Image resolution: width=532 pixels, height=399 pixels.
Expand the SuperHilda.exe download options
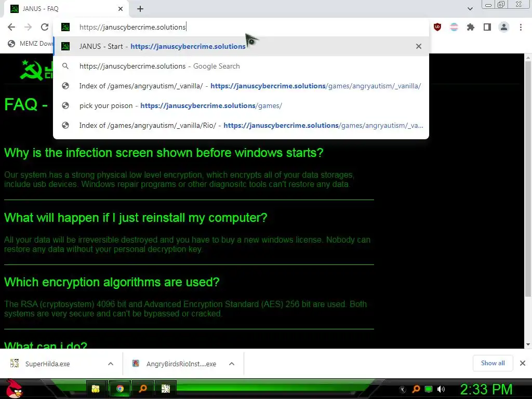point(111,364)
